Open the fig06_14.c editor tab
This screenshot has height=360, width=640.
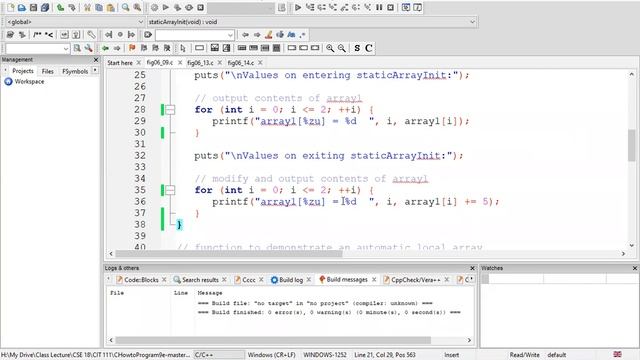(x=240, y=62)
